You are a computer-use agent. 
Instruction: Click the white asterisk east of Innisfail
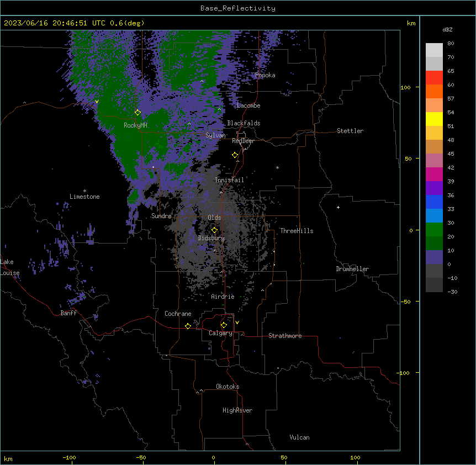277,167
